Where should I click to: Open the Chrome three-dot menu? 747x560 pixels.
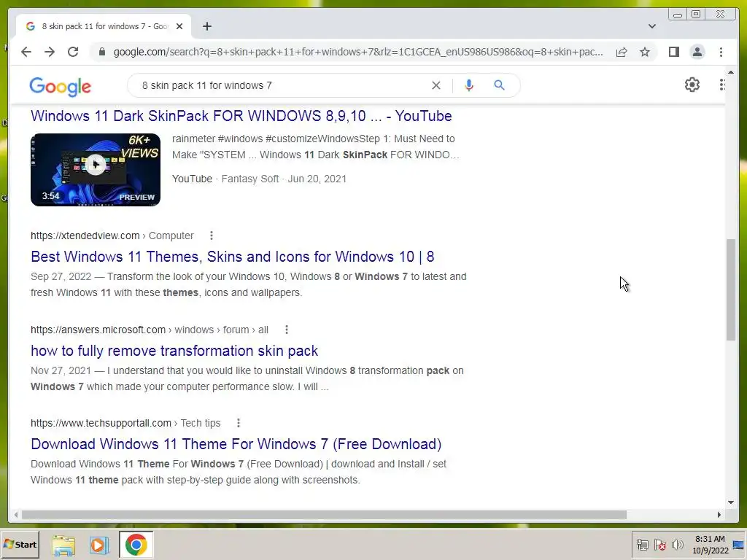click(721, 52)
